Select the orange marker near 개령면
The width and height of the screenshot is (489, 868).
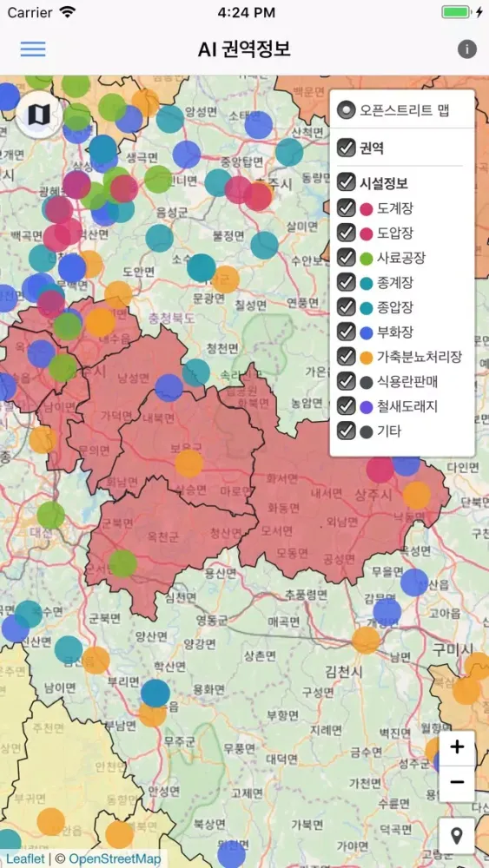(x=366, y=640)
